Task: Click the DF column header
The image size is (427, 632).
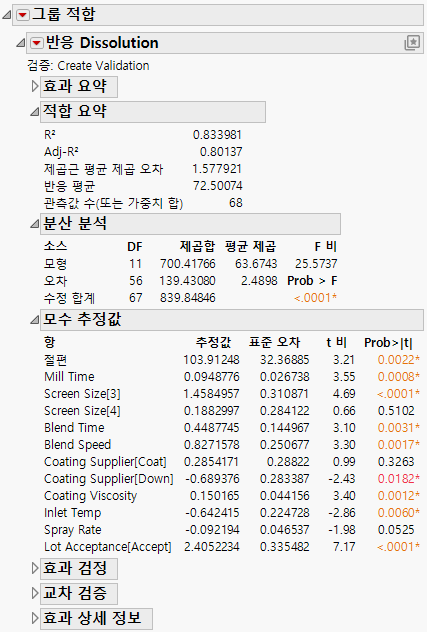Action: 135,246
